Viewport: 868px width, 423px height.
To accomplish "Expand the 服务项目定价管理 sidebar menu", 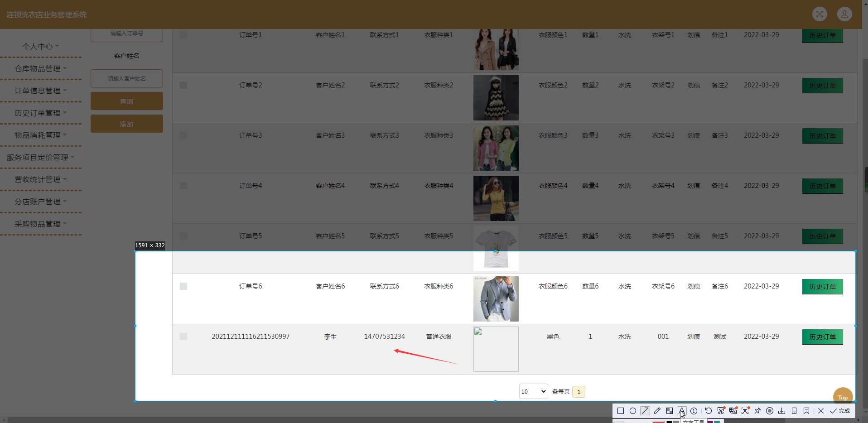I will [41, 157].
